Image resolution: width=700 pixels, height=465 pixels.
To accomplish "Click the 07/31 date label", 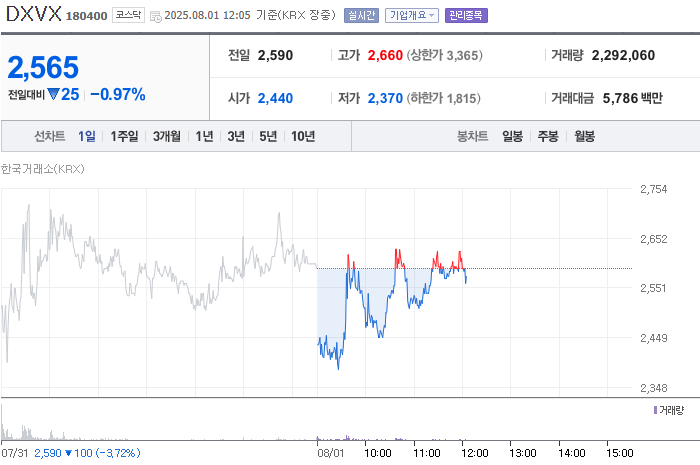I will (14, 453).
